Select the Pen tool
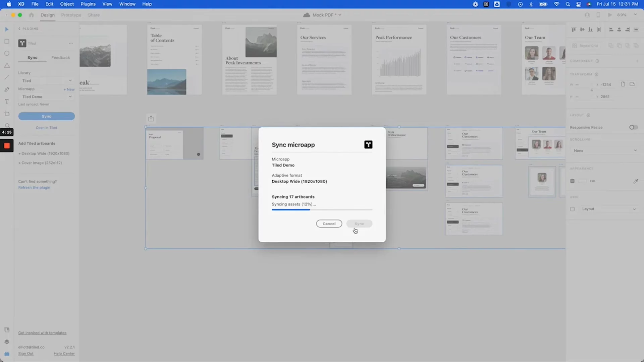 click(7, 89)
